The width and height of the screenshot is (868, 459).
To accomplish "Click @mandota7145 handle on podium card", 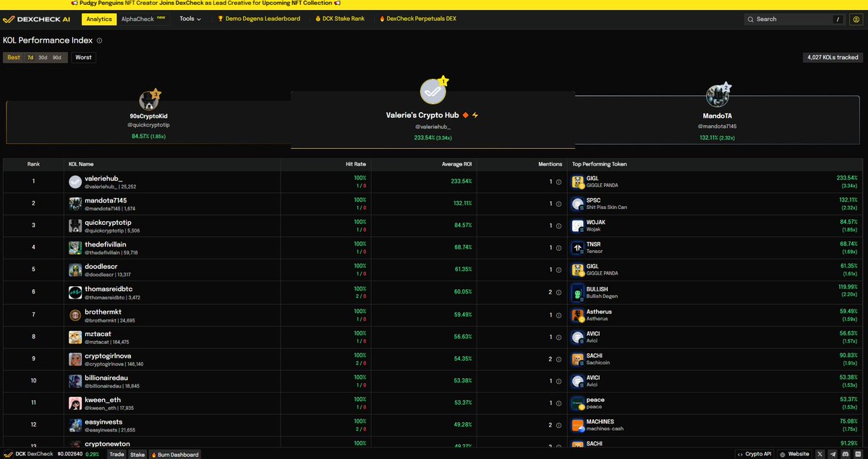I will click(717, 126).
